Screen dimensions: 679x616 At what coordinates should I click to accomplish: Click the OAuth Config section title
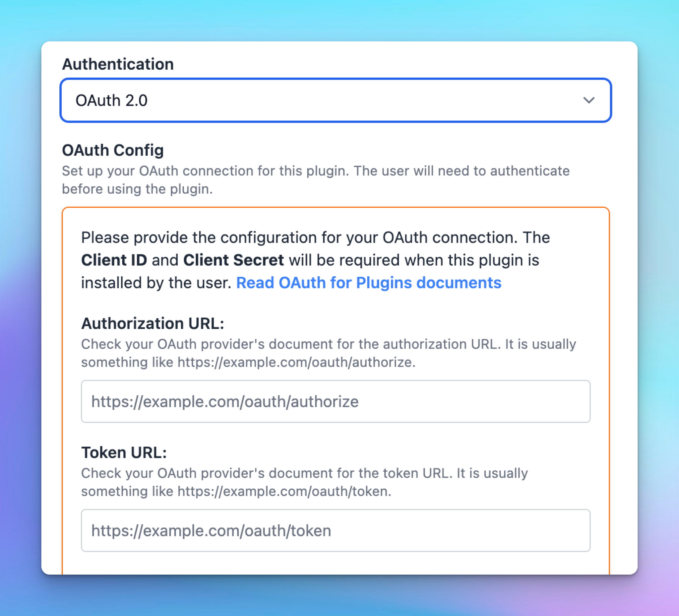click(x=112, y=150)
